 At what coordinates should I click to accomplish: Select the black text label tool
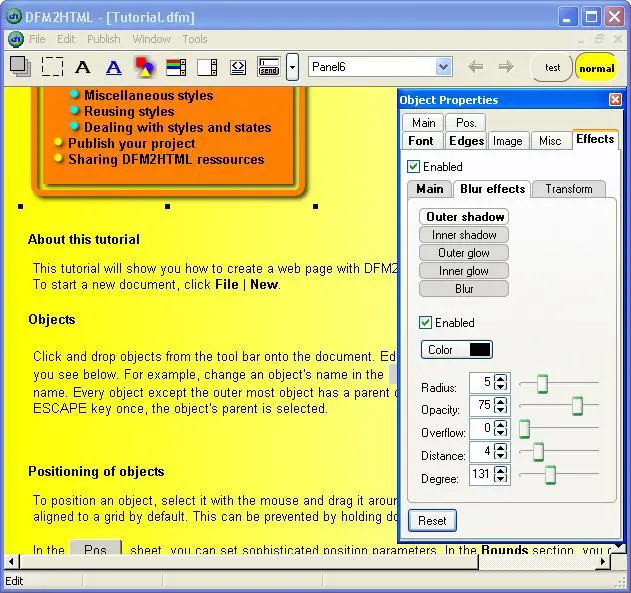(83, 67)
